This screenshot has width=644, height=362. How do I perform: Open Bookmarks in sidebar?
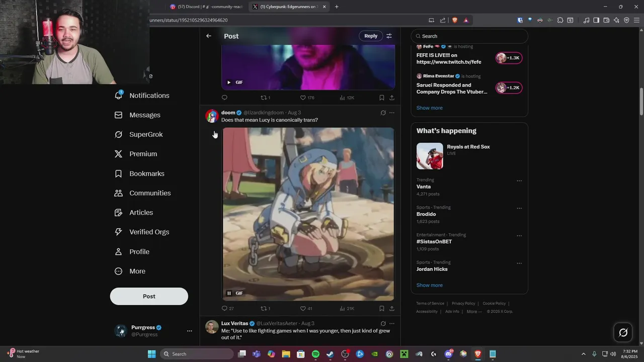[140, 173]
